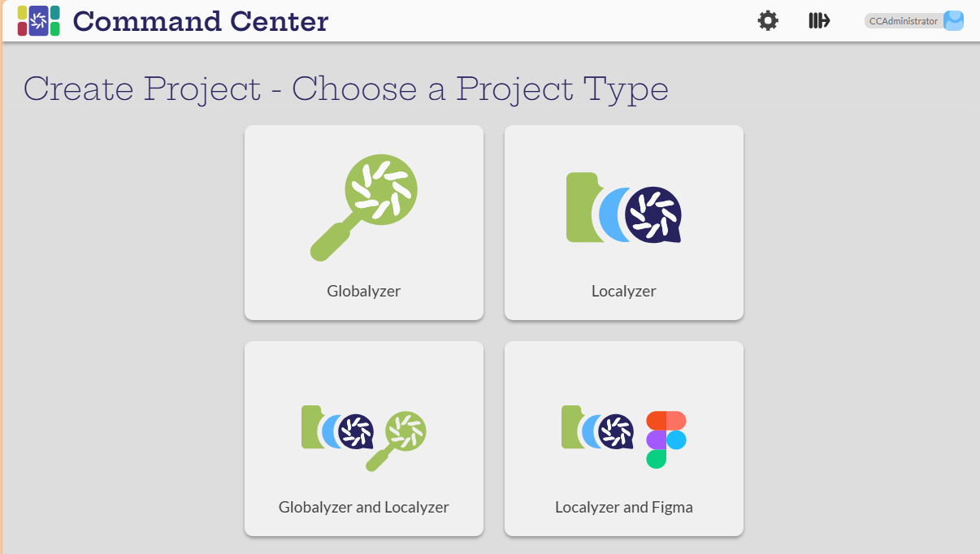
Task: Open the CCAdministrator user name label
Action: 903,21
